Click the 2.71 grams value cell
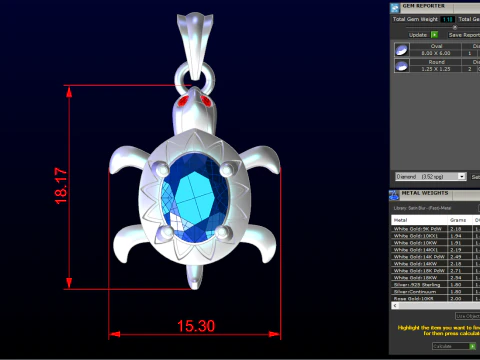Screen dimensions: 480x360 [460, 271]
